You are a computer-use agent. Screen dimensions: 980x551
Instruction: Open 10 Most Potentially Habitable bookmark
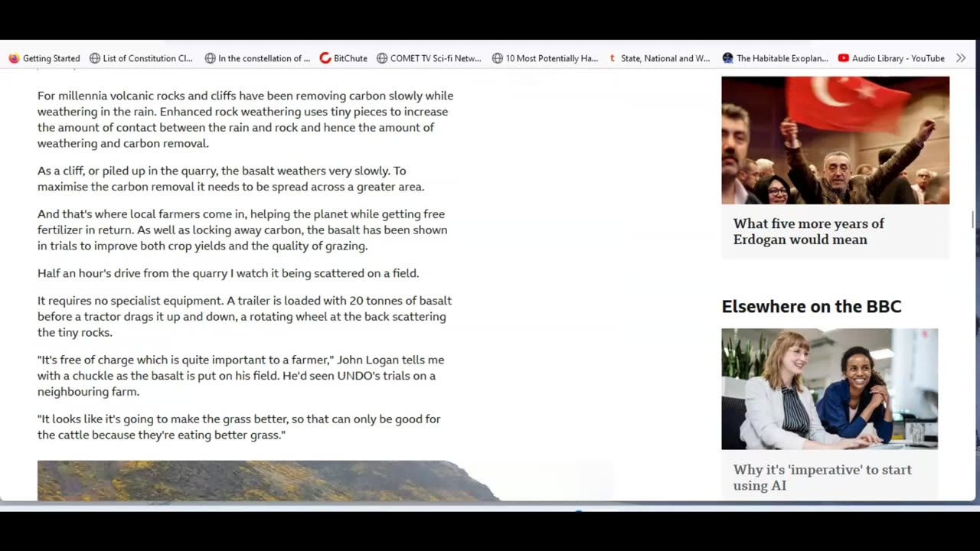pyautogui.click(x=545, y=58)
